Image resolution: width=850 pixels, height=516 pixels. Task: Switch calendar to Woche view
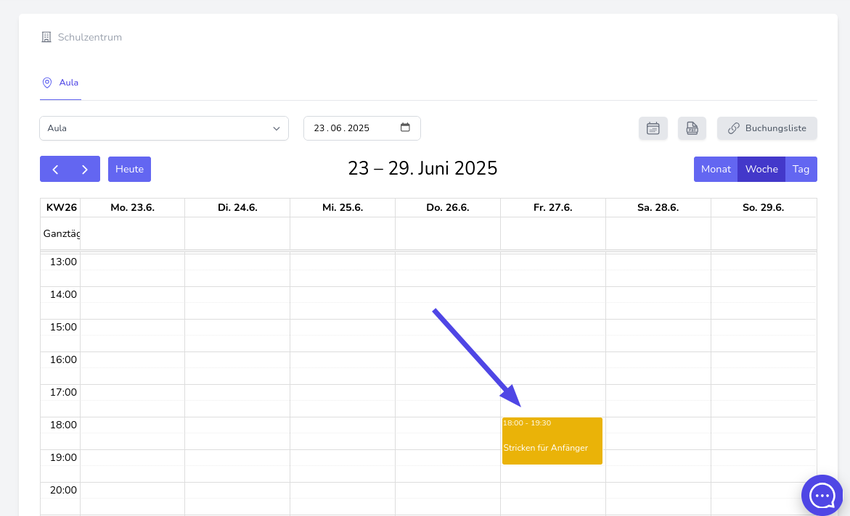point(761,169)
